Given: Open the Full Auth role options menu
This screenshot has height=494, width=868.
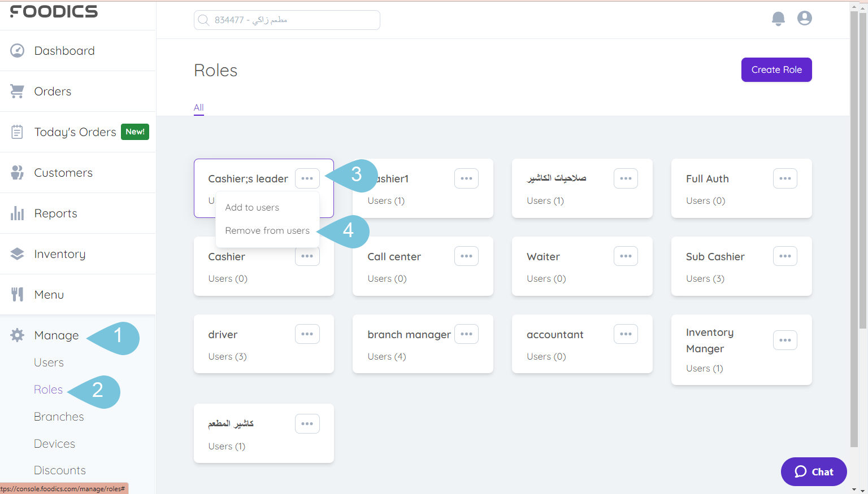Looking at the screenshot, I should pyautogui.click(x=785, y=178).
